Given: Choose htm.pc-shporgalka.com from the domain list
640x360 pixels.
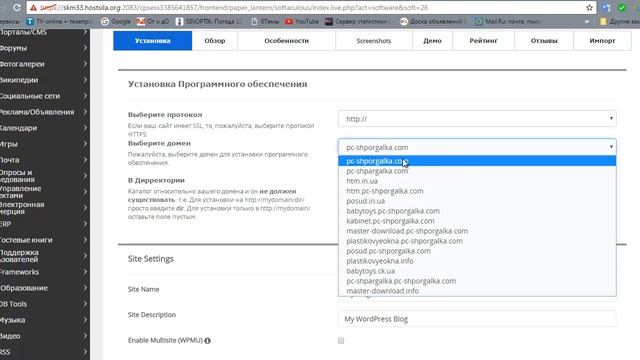Looking at the screenshot, I should (477, 191).
